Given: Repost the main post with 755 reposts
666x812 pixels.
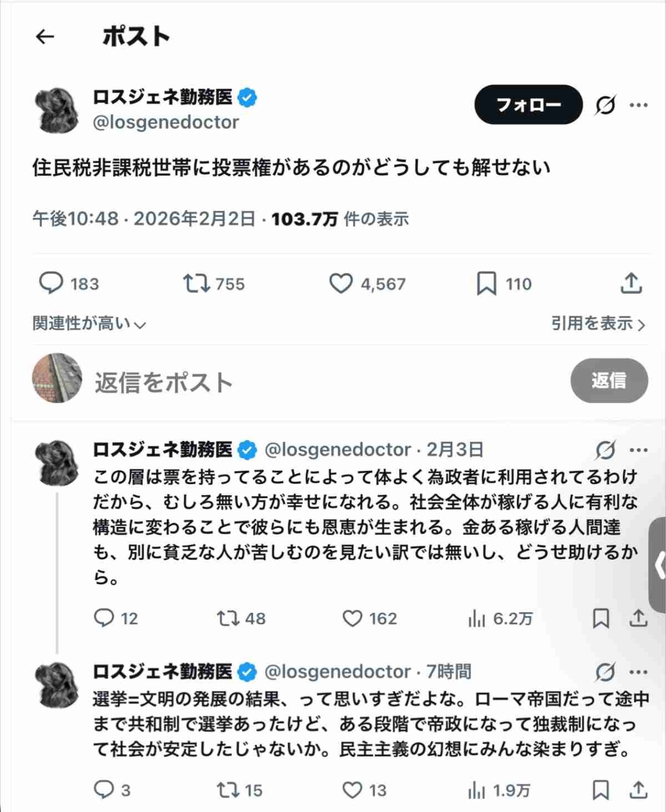Looking at the screenshot, I should [x=196, y=283].
